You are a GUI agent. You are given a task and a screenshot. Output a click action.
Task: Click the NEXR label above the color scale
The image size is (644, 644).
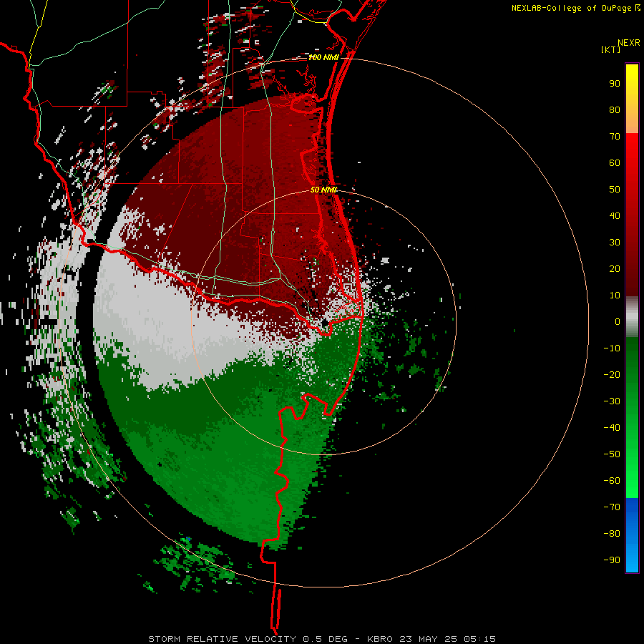click(x=629, y=43)
